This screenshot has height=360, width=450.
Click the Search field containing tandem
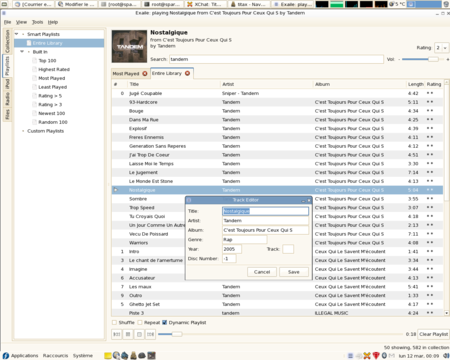tap(276, 59)
